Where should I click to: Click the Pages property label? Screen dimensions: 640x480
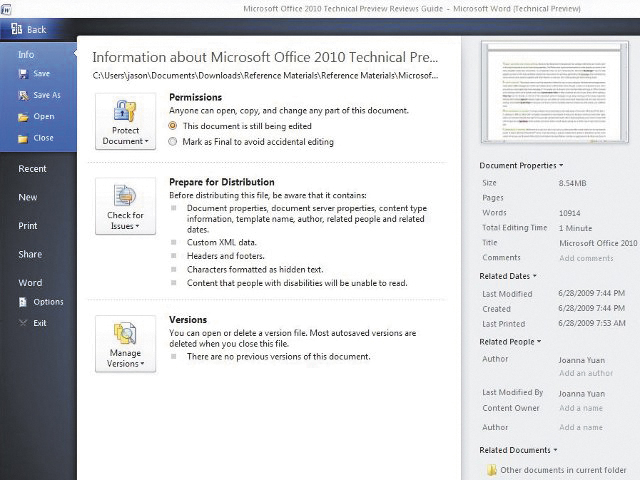click(493, 198)
